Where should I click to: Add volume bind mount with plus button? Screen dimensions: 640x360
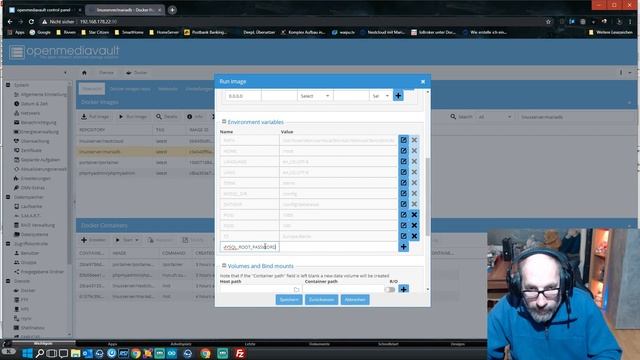tap(403, 289)
